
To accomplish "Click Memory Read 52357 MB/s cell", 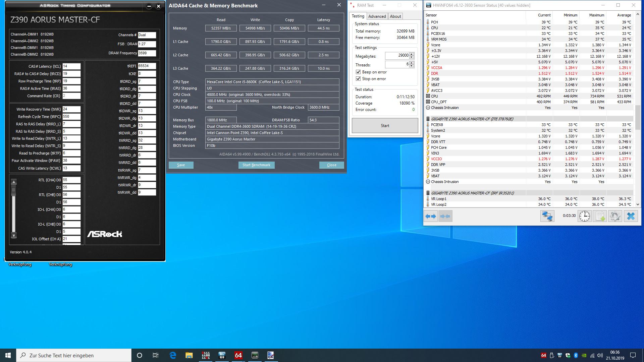I will point(221,28).
